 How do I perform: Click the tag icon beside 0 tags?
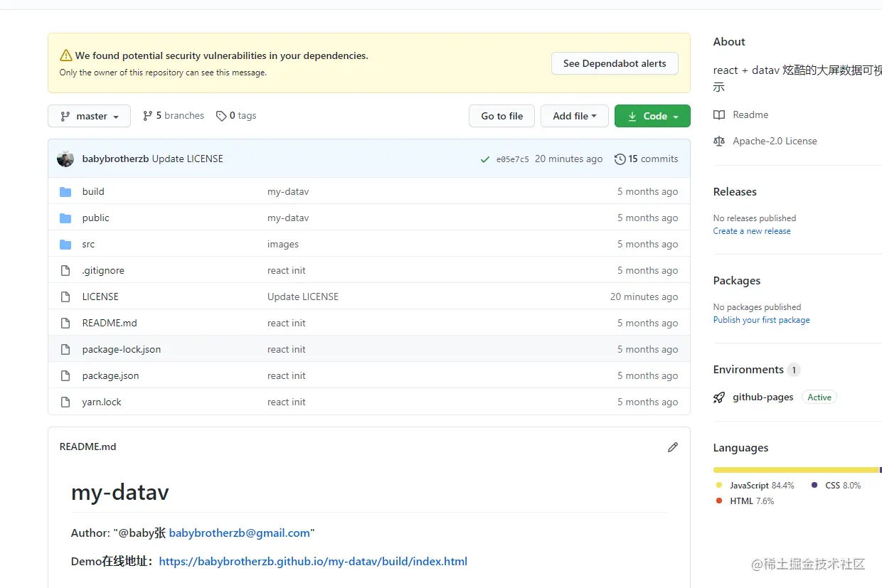click(x=221, y=116)
